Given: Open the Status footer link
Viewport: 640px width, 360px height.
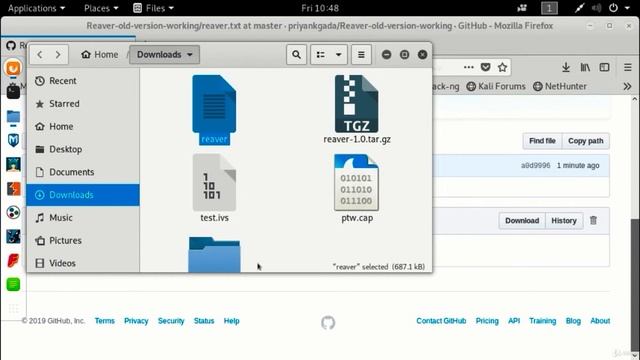Looking at the screenshot, I should (204, 321).
